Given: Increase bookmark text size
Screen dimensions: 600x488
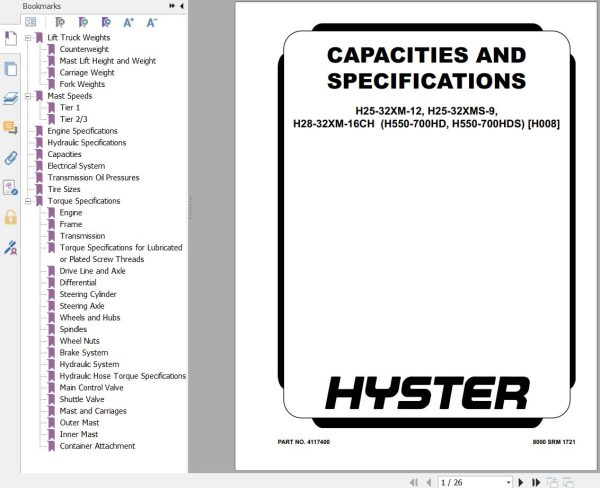Looking at the screenshot, I should [128, 22].
